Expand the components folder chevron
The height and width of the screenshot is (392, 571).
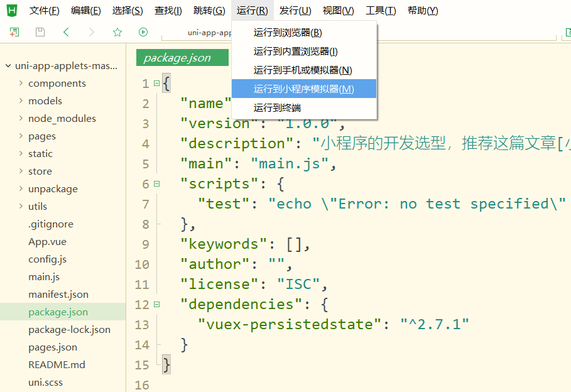coord(21,83)
